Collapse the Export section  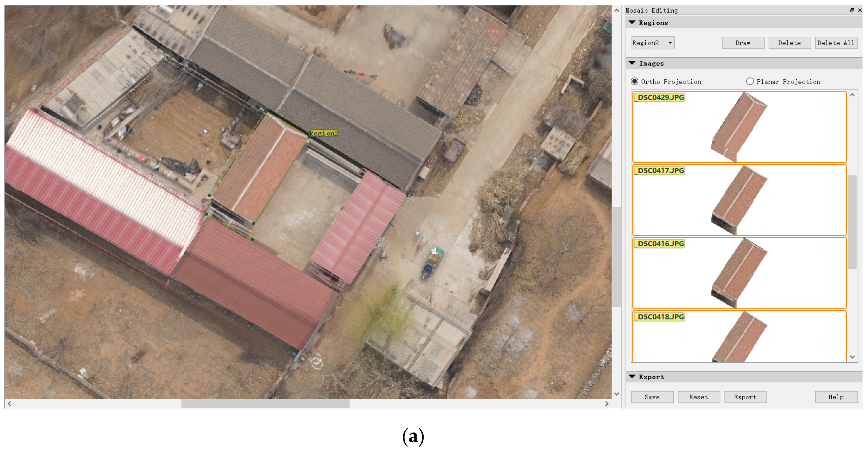[632, 377]
